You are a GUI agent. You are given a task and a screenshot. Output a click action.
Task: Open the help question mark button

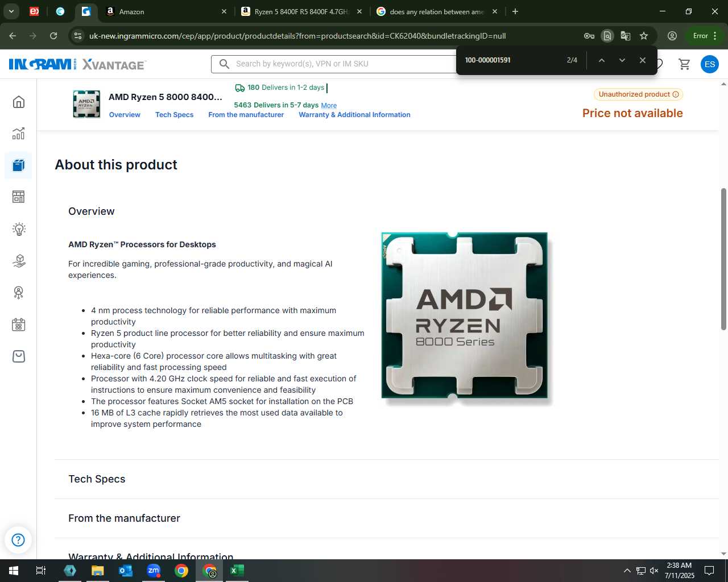pos(18,539)
